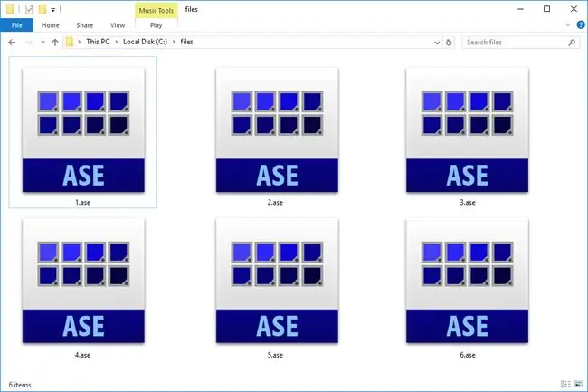Click the Properties quick access icon
The width and height of the screenshot is (588, 392).
click(29, 9)
